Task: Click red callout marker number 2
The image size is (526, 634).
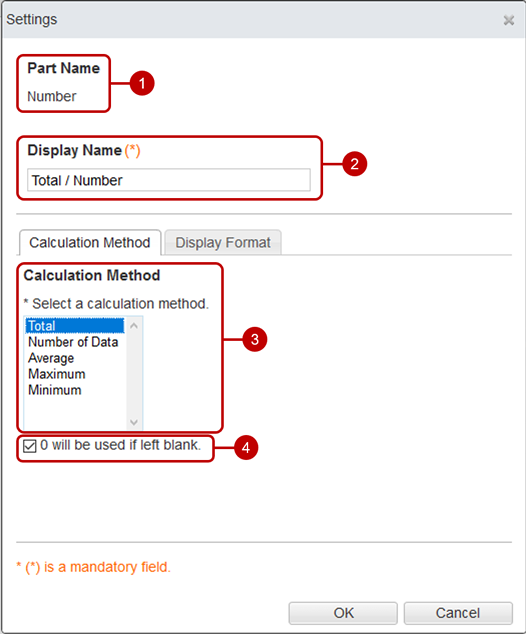Action: [x=355, y=164]
